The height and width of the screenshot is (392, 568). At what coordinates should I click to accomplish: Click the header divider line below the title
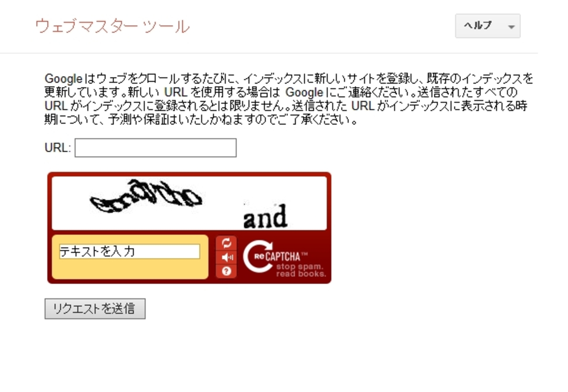click(269, 53)
